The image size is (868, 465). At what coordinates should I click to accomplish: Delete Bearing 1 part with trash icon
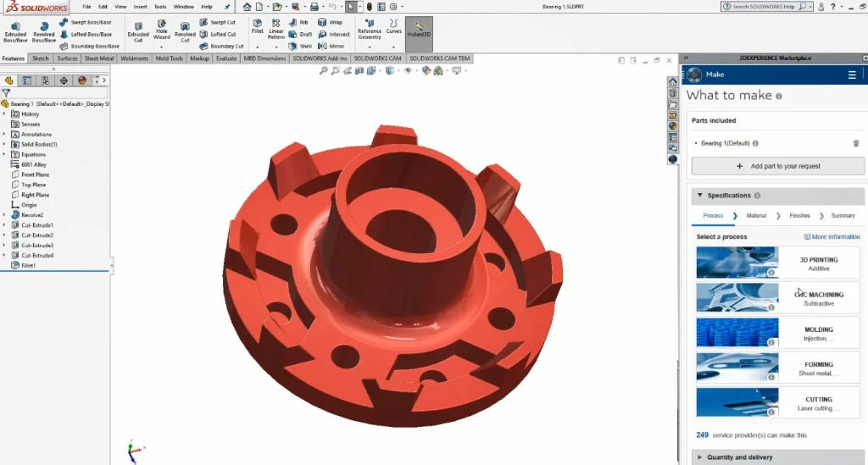[x=855, y=143]
